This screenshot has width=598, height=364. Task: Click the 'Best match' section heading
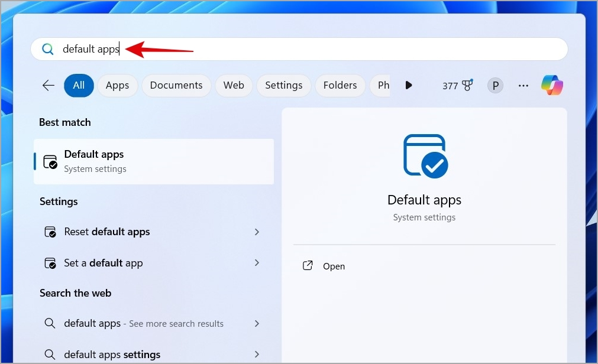65,122
